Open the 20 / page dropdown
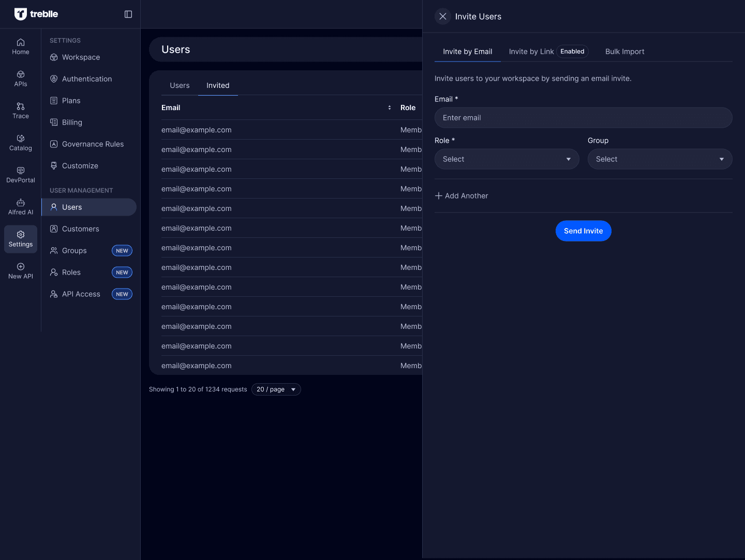The width and height of the screenshot is (745, 560). pos(276,389)
